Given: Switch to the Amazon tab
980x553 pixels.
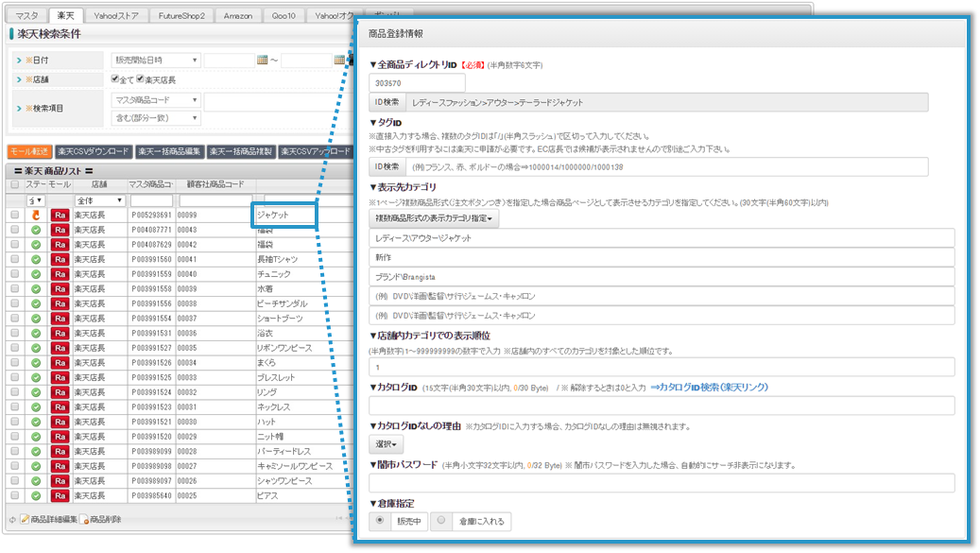Looking at the screenshot, I should click(238, 16).
